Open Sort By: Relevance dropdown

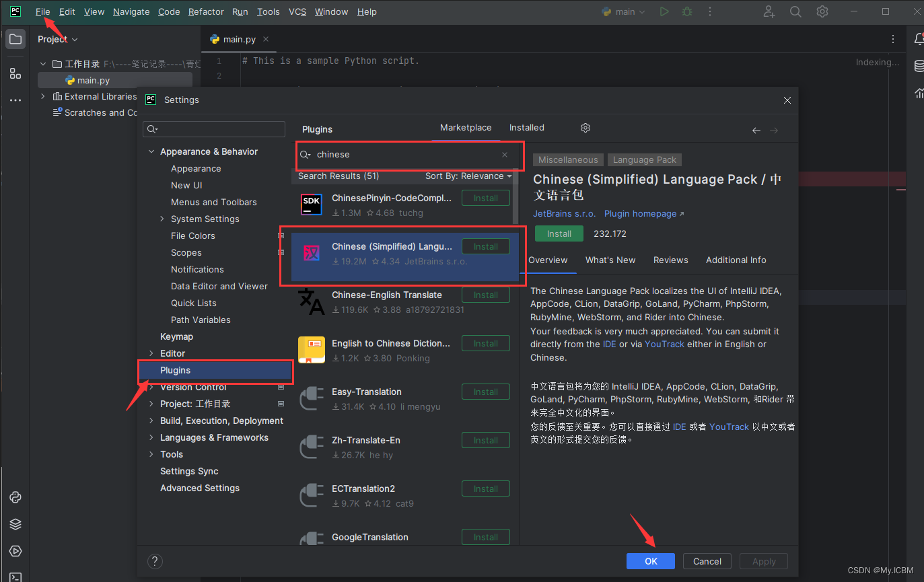468,176
